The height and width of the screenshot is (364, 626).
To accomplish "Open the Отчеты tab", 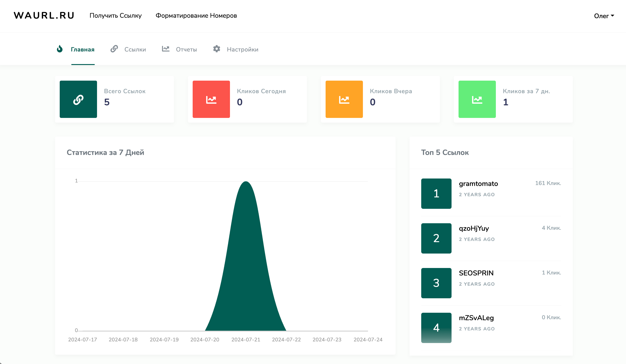I will click(186, 49).
